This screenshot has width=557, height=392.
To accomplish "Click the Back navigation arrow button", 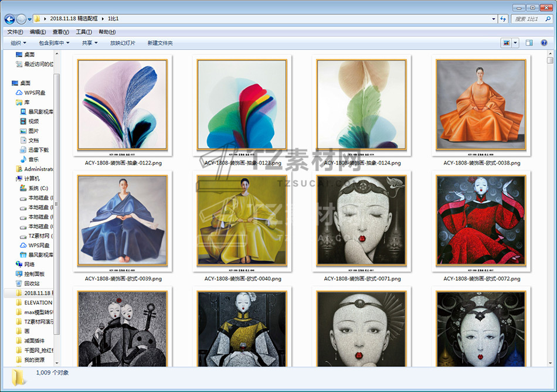I will point(11,19).
